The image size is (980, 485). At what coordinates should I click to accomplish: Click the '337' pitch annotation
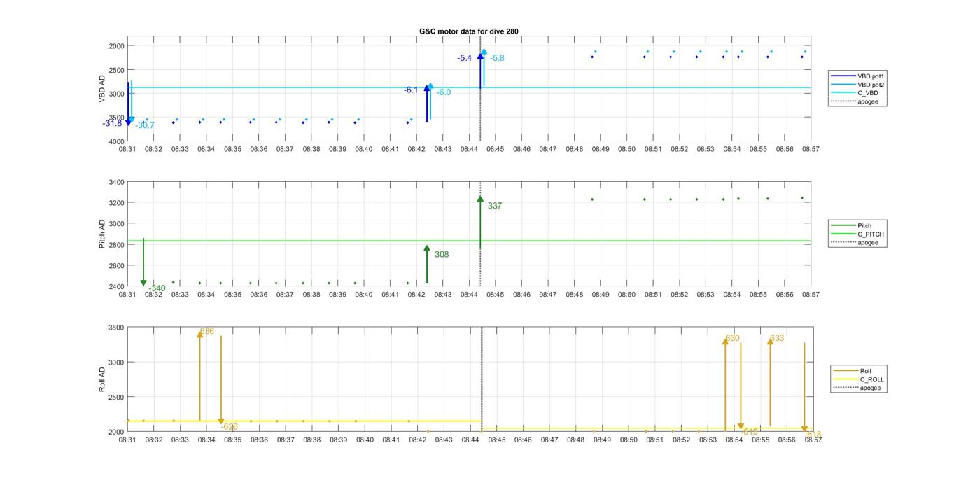click(x=495, y=206)
